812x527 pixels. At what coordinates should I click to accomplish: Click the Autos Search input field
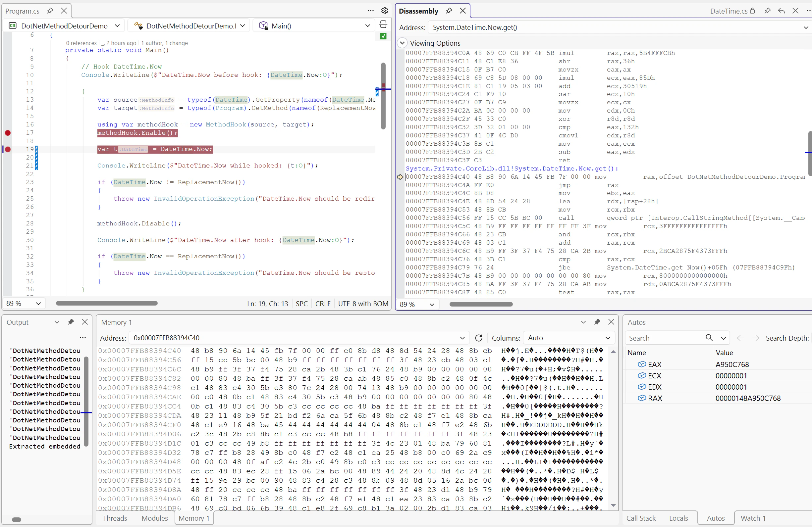(x=665, y=338)
